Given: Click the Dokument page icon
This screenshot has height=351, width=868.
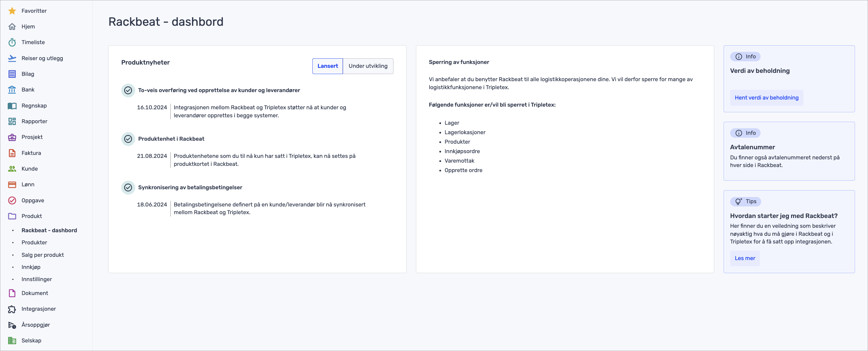Looking at the screenshot, I should [12, 293].
